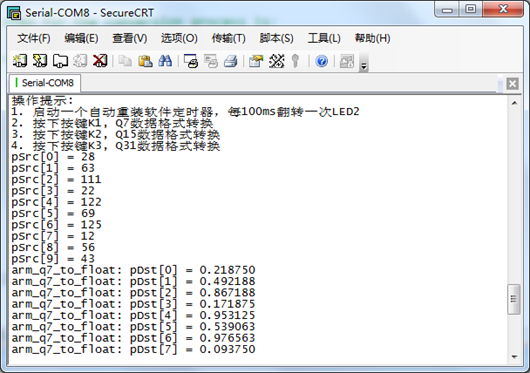Click the last grayed toolbar icon

[347, 61]
